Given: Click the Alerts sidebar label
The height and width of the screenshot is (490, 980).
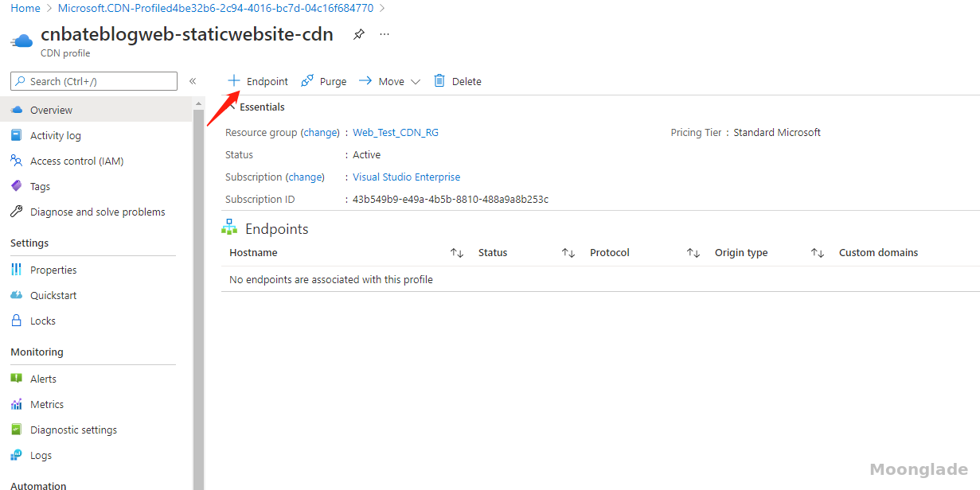Looking at the screenshot, I should (x=43, y=379).
